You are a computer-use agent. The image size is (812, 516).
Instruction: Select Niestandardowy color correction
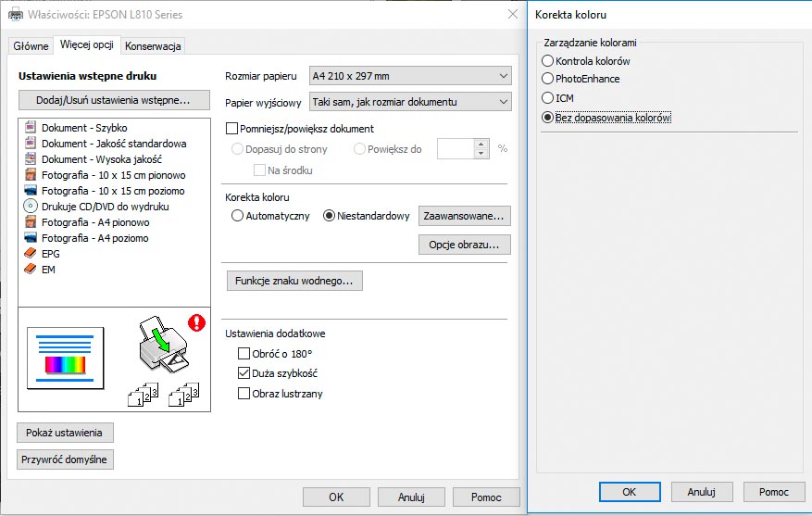(x=329, y=216)
